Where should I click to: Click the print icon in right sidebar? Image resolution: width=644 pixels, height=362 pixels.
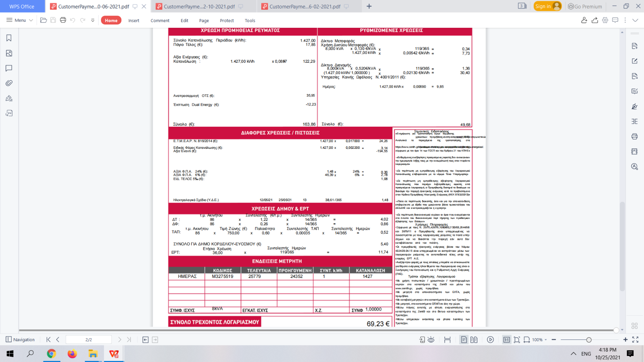[635, 136]
